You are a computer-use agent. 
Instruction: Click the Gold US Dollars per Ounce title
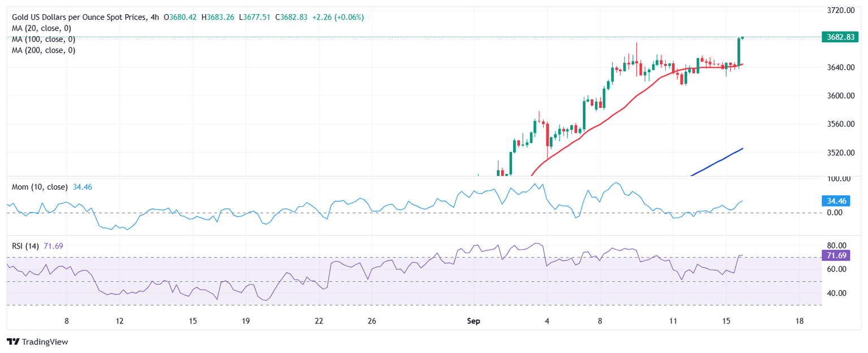tap(78, 18)
